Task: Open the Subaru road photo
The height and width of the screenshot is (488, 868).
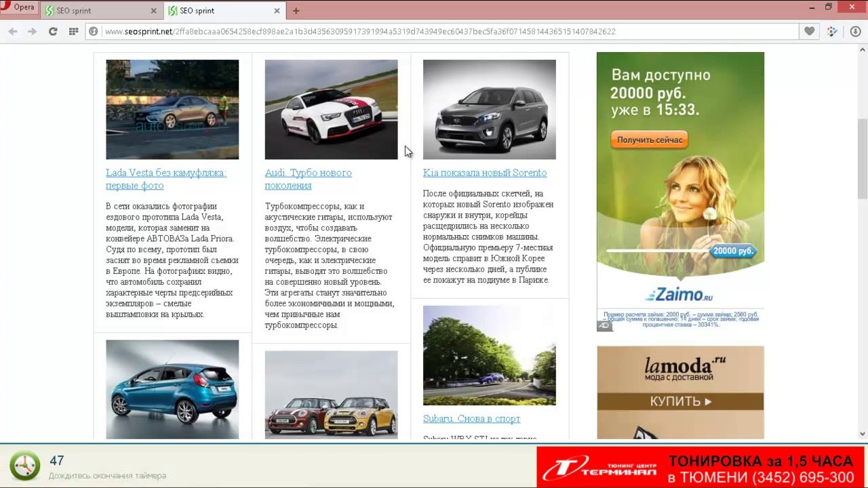Action: (x=490, y=355)
